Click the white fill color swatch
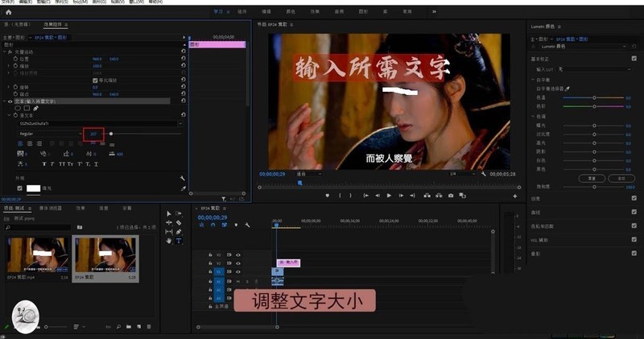Image resolution: width=644 pixels, height=339 pixels. tap(33, 188)
